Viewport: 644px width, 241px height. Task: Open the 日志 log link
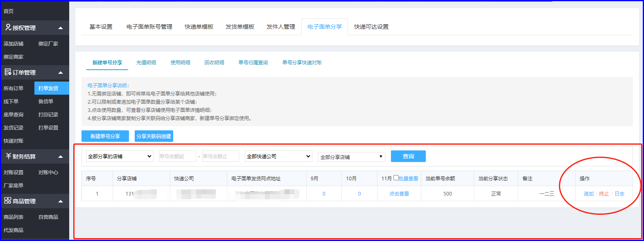click(619, 194)
